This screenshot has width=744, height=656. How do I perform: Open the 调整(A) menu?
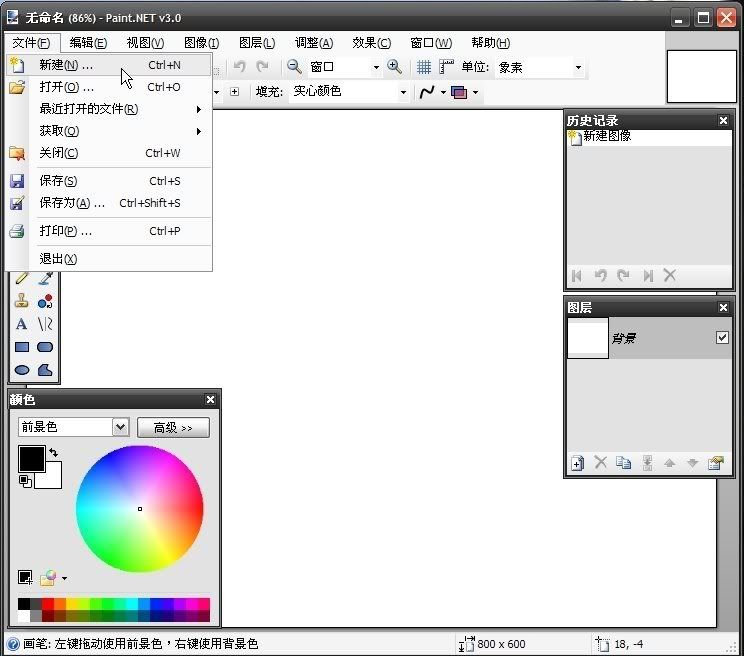(314, 43)
